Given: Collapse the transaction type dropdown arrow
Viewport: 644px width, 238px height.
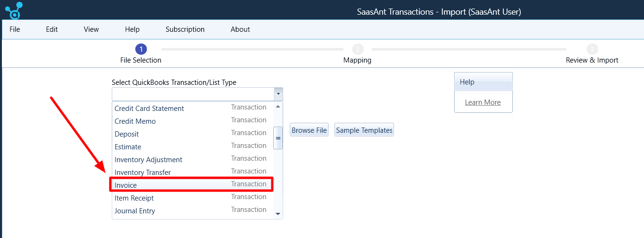Looking at the screenshot, I should tap(278, 94).
